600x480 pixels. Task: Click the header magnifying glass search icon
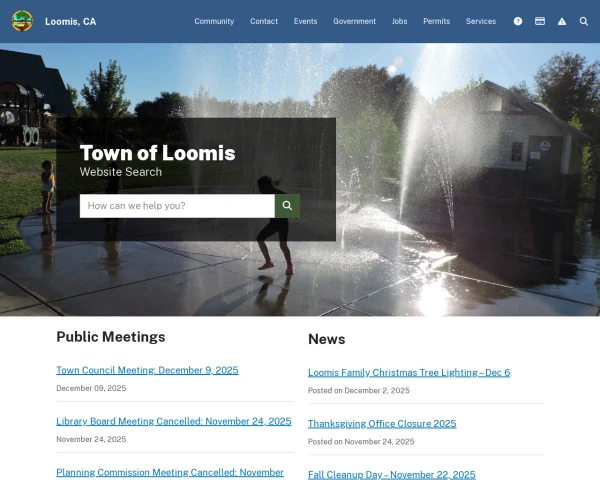coord(584,21)
